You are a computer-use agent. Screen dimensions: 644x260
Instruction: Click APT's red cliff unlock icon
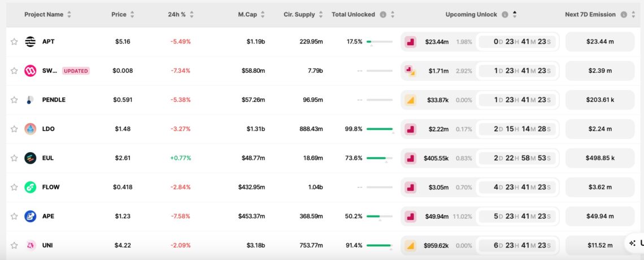410,41
